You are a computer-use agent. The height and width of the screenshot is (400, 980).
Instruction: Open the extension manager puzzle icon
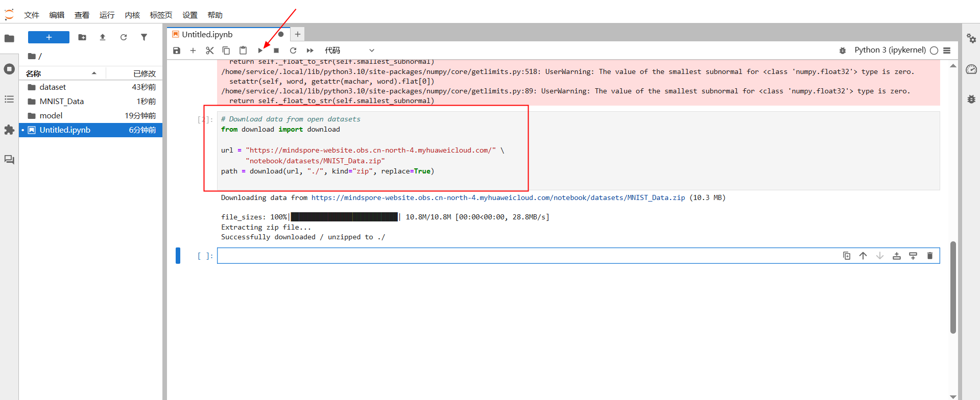coord(9,130)
